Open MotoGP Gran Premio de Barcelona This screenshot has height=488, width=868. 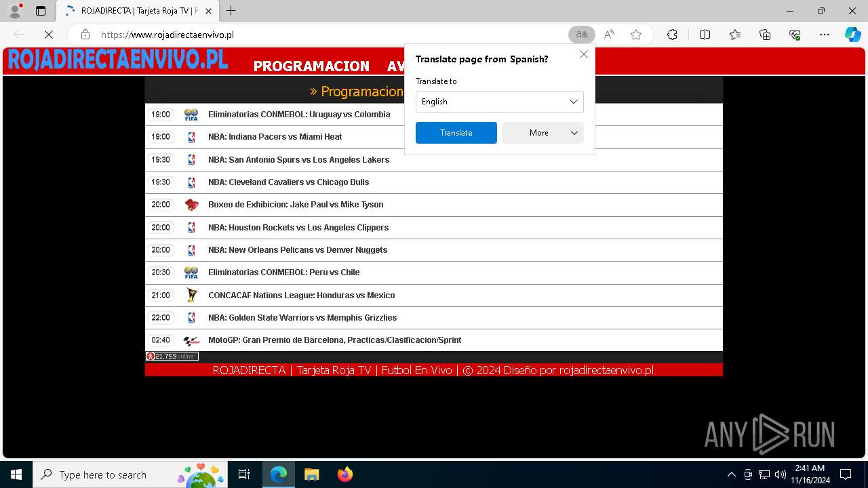(335, 340)
